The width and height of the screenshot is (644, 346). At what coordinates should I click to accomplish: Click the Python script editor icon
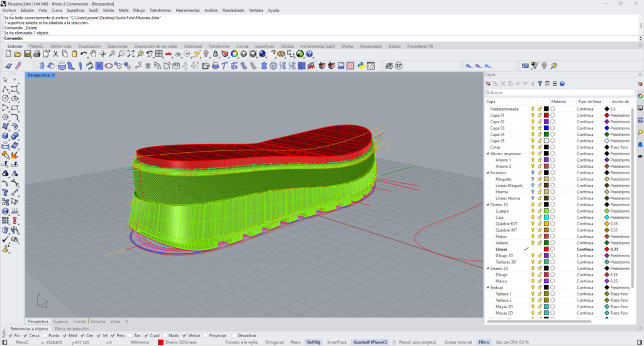[x=360, y=65]
